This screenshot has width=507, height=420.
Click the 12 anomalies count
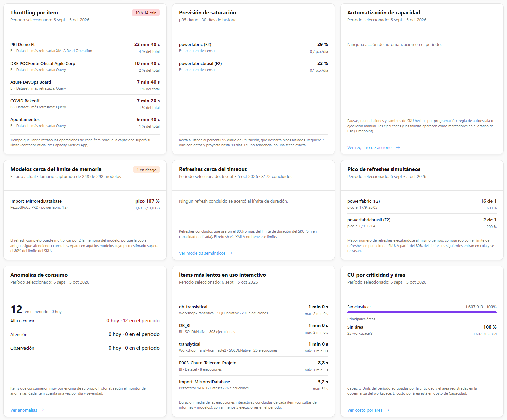tap(16, 309)
